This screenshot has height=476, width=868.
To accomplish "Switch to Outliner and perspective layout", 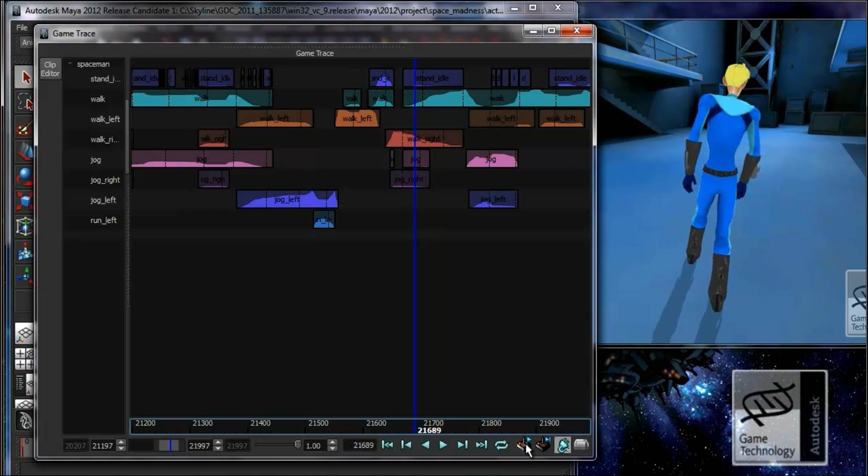I will pos(24,384).
